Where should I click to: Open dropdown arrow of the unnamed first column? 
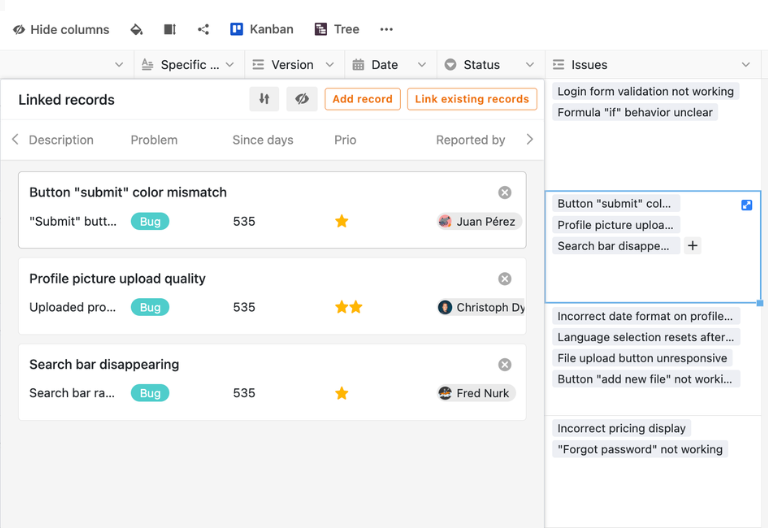[119, 65]
